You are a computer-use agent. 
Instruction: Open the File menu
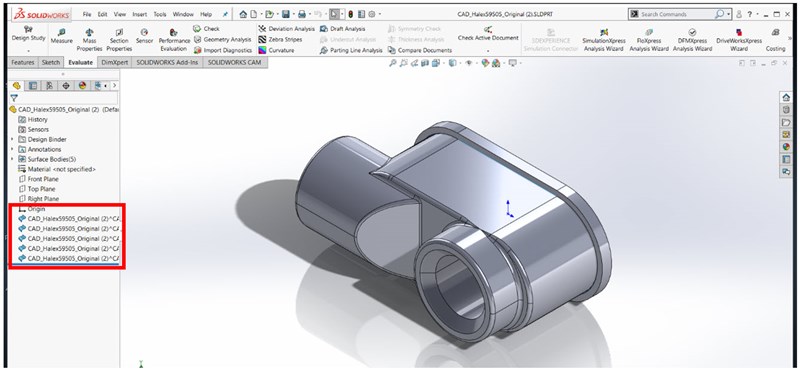[x=87, y=14]
